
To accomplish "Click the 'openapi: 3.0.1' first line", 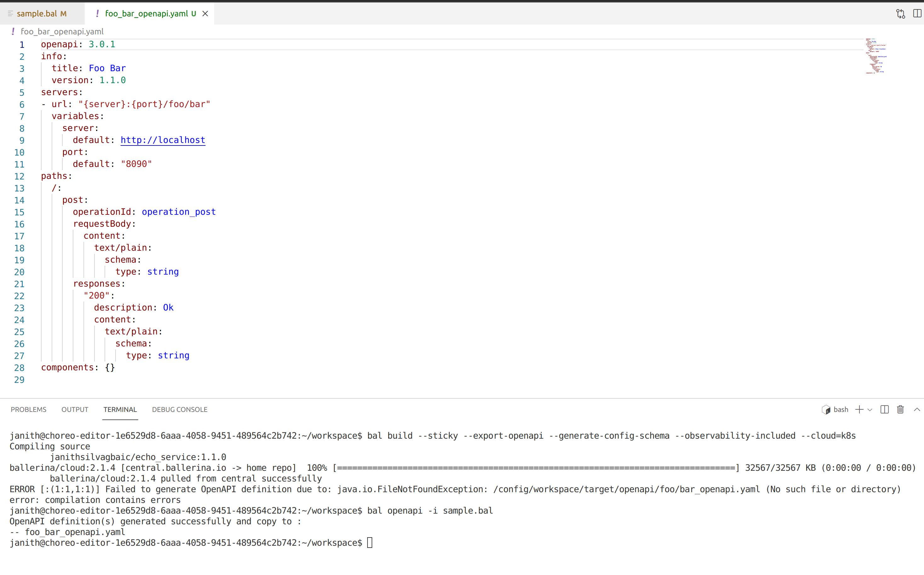I will [78, 44].
